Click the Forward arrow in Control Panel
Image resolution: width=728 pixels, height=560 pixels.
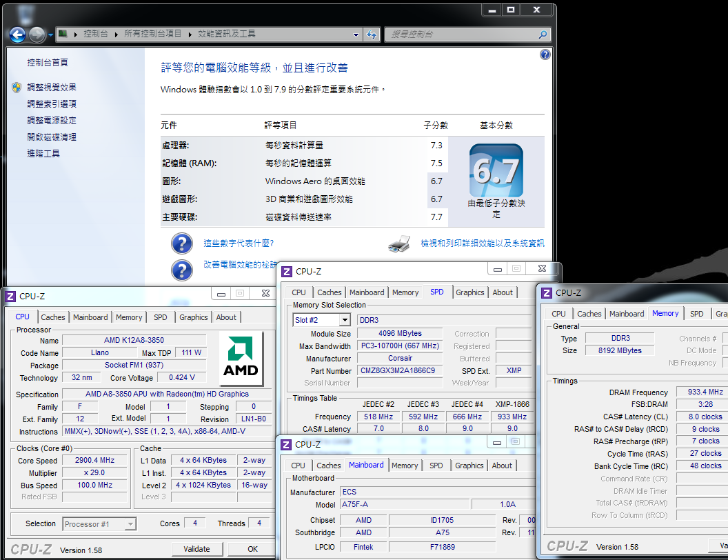[37, 34]
